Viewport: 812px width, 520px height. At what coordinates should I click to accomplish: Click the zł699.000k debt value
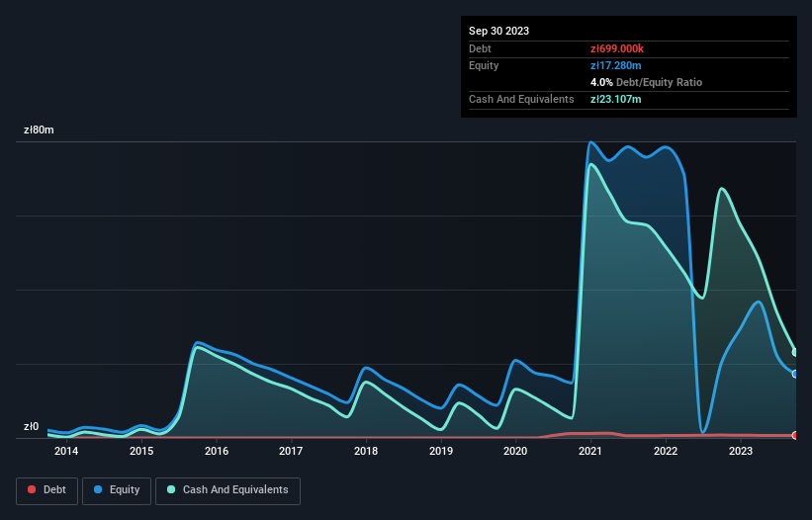[617, 48]
